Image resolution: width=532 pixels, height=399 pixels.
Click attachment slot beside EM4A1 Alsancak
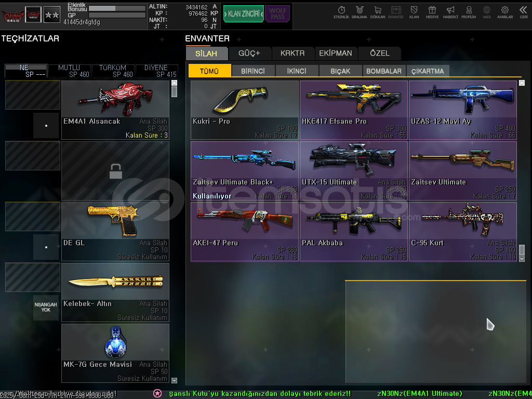coord(46,126)
